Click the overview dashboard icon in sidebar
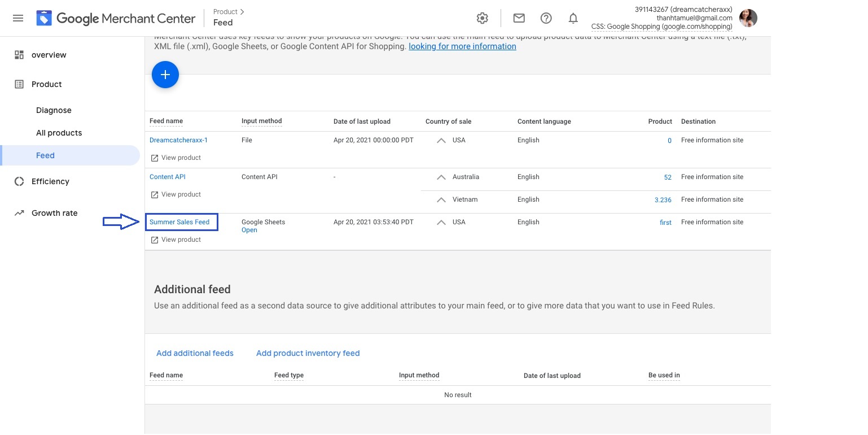The image size is (868, 435). [19, 55]
